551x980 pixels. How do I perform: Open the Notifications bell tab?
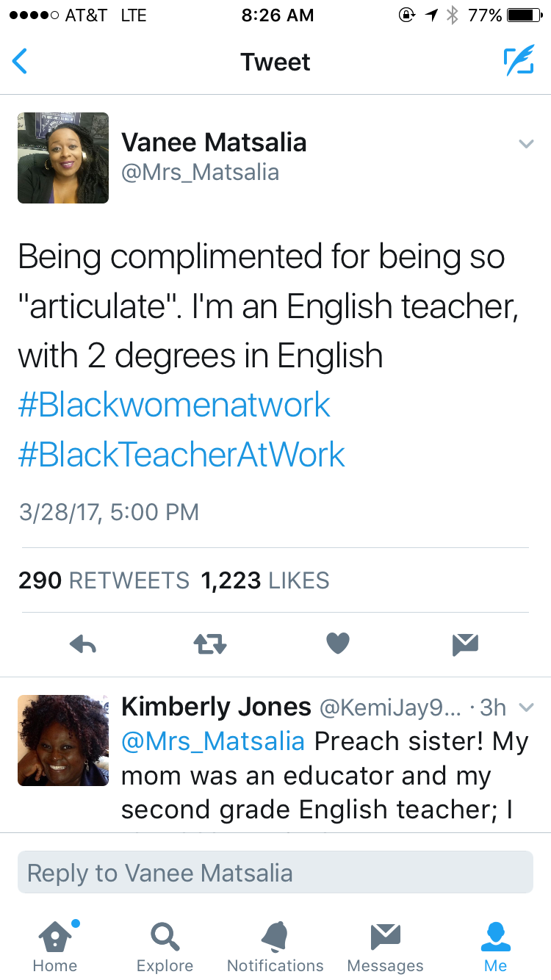point(275,946)
